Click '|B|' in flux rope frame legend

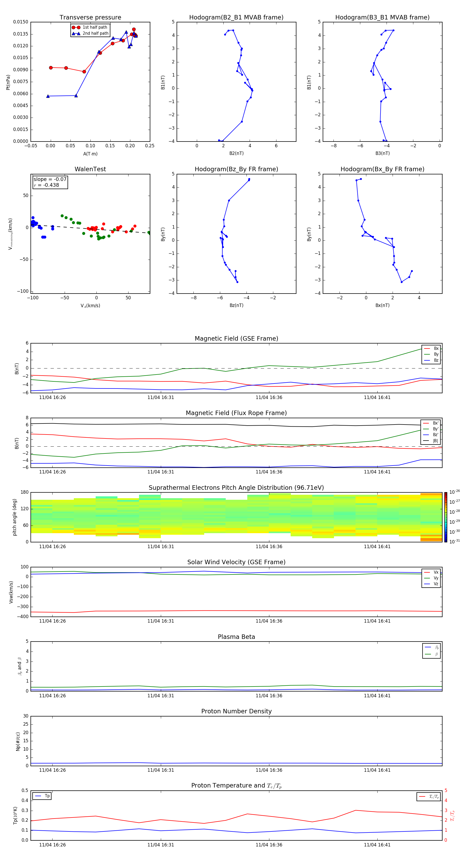[x=435, y=441]
